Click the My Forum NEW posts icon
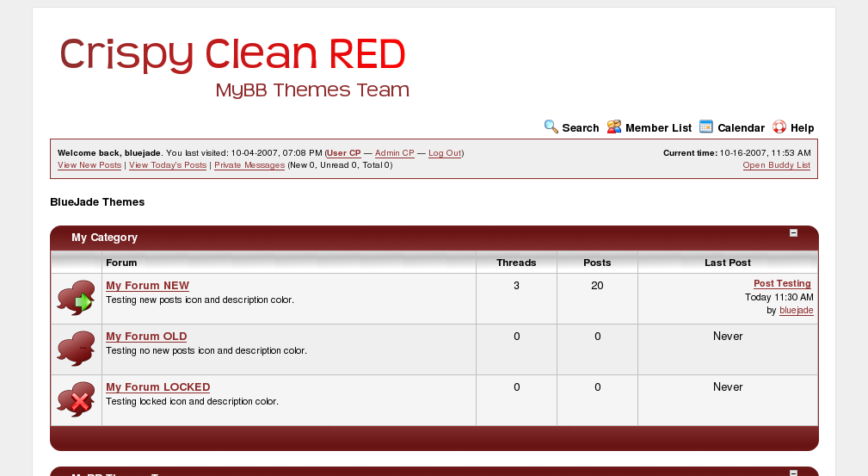Viewport: 868px width, 476px height. click(77, 299)
